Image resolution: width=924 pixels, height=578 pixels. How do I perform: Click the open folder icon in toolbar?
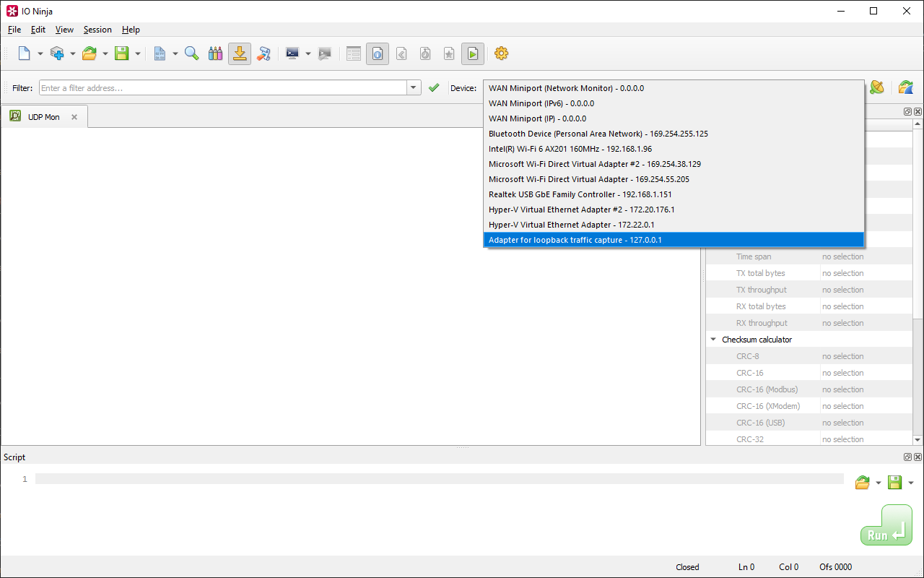[90, 53]
